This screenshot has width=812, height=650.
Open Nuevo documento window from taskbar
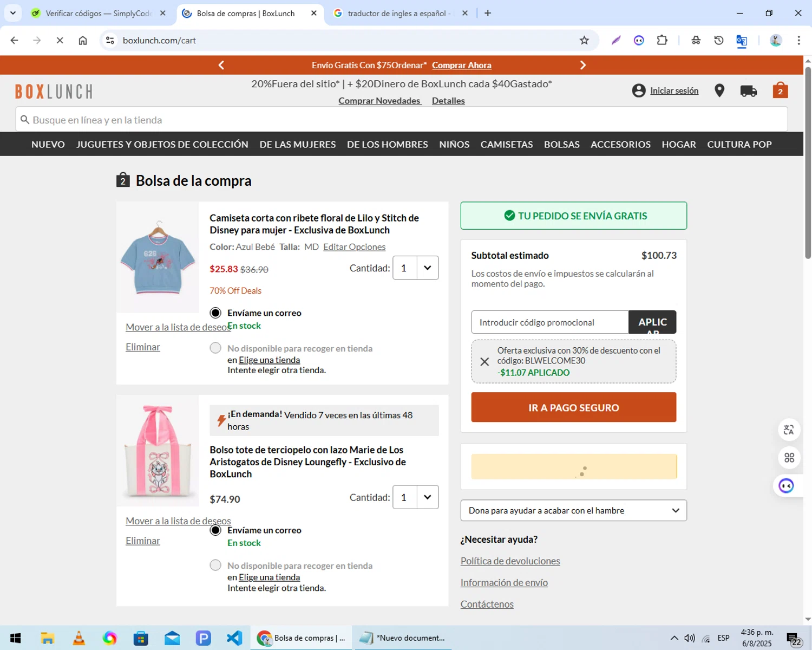coord(403,638)
